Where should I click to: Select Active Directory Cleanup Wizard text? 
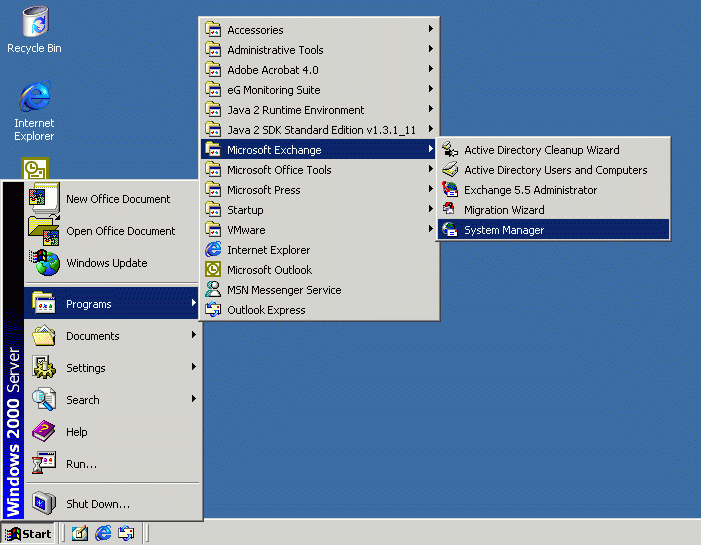(x=541, y=150)
